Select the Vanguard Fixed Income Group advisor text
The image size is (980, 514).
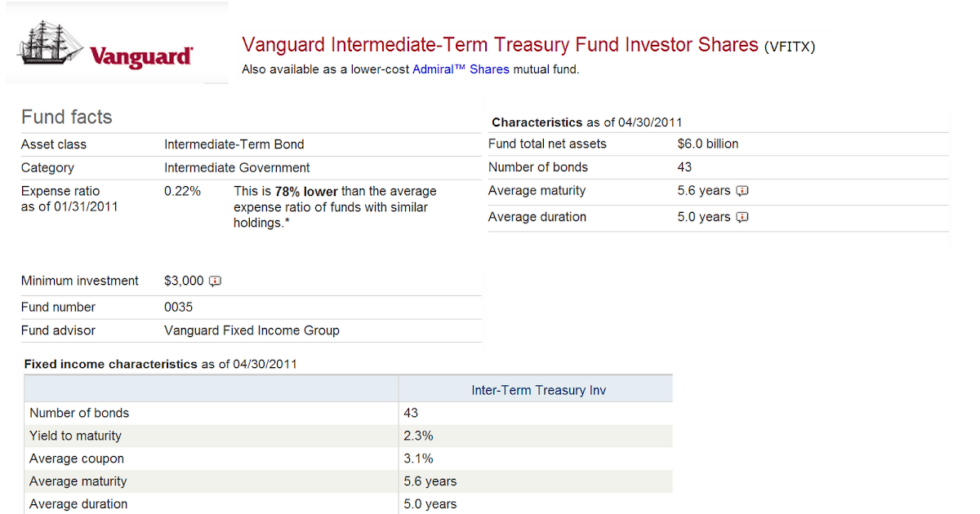pos(252,330)
